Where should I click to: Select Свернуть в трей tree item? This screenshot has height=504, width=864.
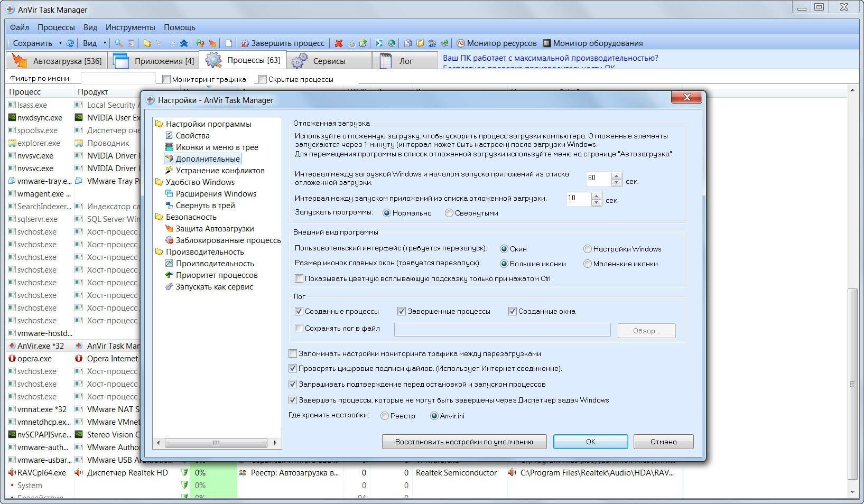point(200,206)
